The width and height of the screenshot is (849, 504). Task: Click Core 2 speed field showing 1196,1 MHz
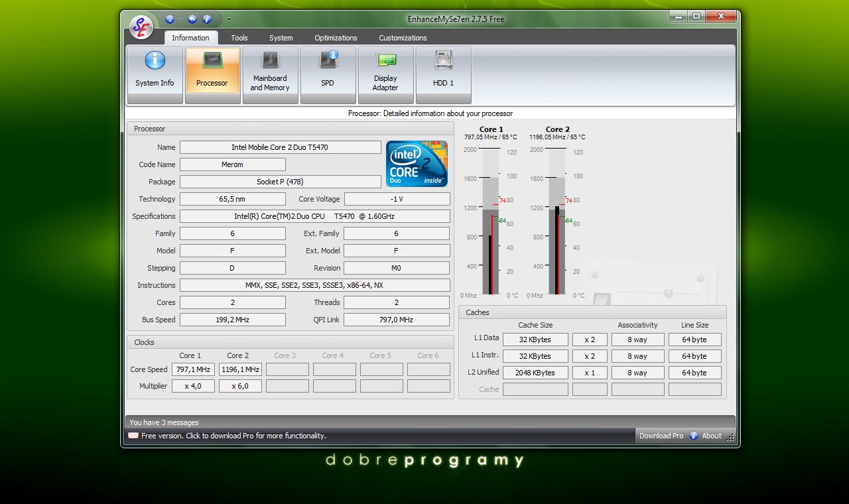240,369
